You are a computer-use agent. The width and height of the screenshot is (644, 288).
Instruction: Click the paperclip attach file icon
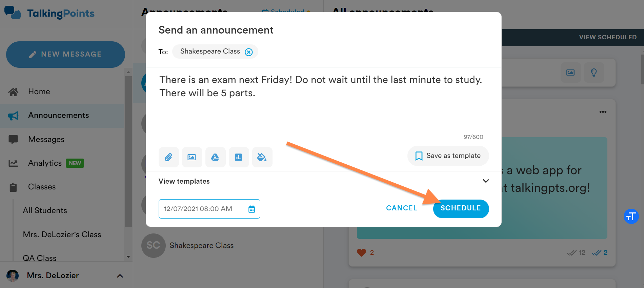coord(168,157)
